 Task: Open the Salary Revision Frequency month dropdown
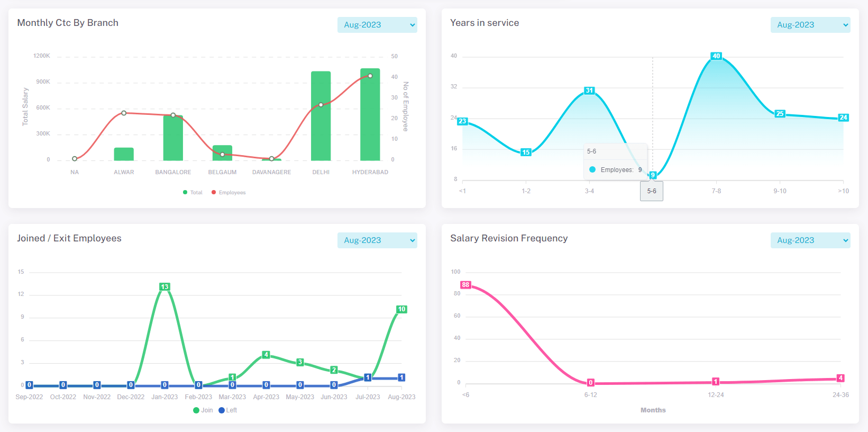click(810, 240)
